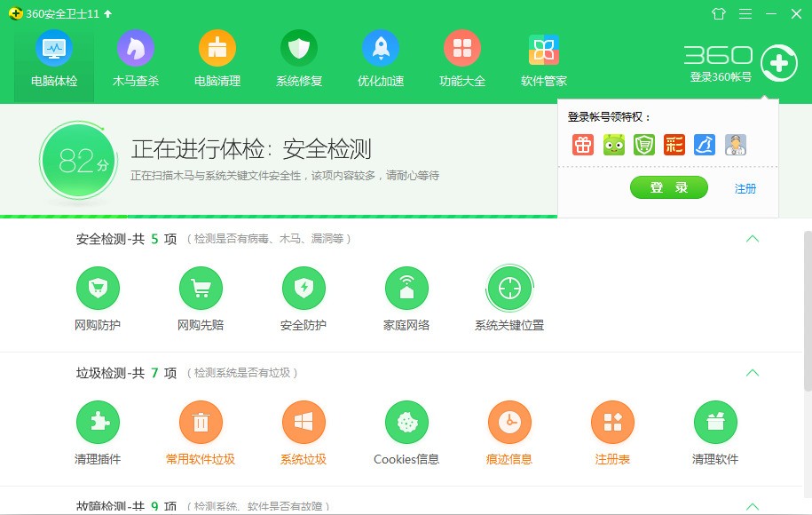Click the green 登录 button
Screen dimensions: 812x515
tap(668, 187)
